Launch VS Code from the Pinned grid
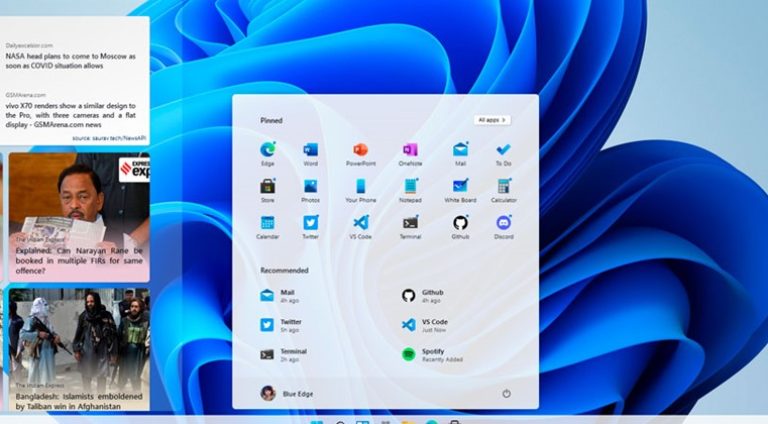The image size is (768, 424). (x=360, y=227)
